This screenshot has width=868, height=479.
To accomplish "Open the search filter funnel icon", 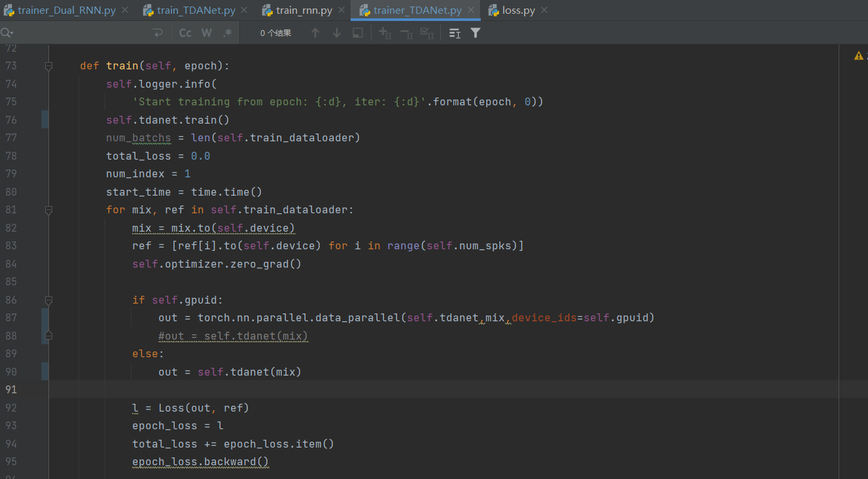I will pyautogui.click(x=476, y=32).
